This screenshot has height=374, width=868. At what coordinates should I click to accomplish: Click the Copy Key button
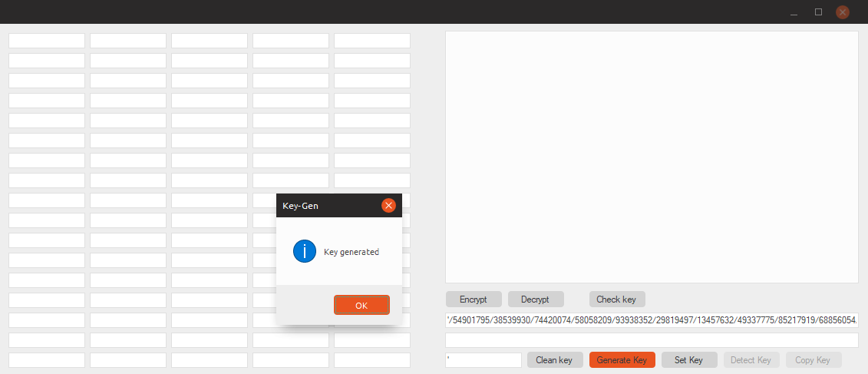813,360
